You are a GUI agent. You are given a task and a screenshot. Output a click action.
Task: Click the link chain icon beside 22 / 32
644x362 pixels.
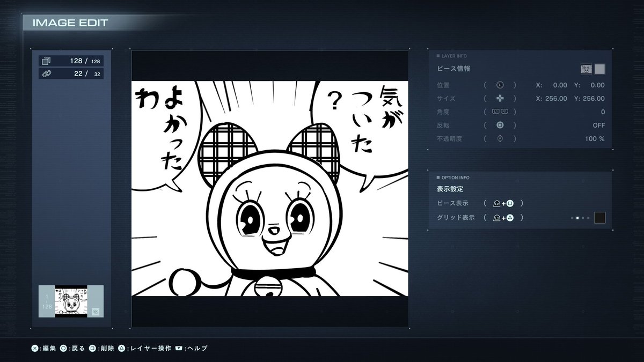(x=46, y=73)
